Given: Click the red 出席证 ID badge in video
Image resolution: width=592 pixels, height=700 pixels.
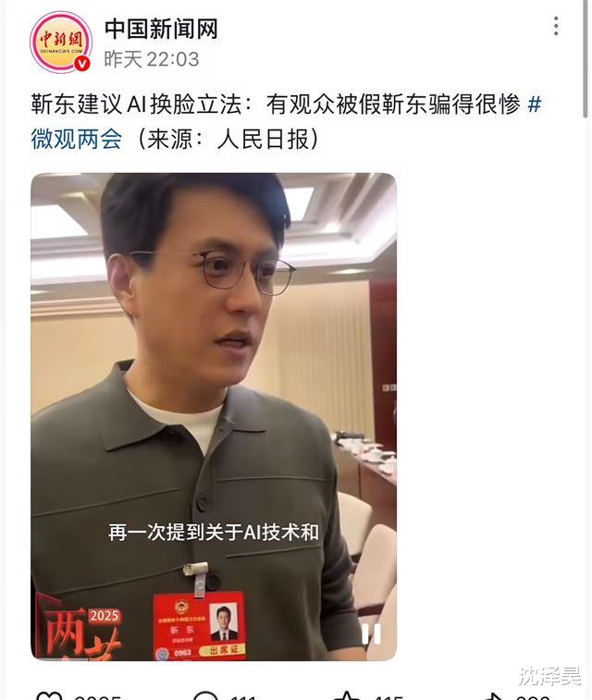Looking at the screenshot, I should click(199, 626).
